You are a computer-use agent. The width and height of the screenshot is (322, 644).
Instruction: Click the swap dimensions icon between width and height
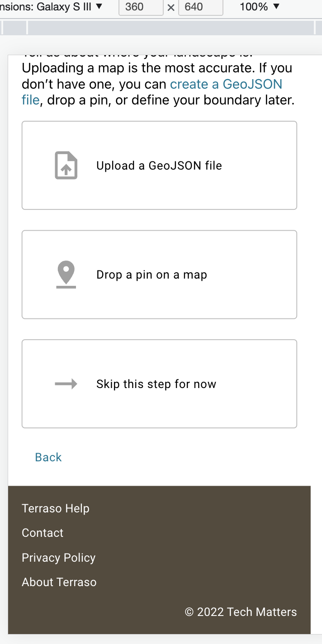pos(170,7)
